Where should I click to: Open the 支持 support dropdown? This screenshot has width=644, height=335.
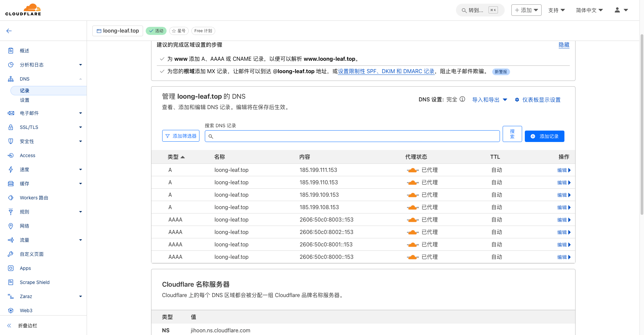coord(556,10)
